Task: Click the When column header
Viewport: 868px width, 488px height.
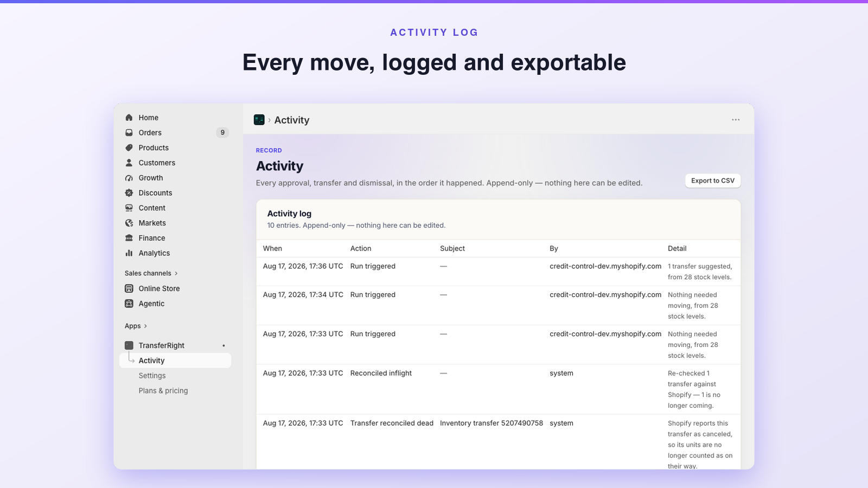Action: (x=272, y=248)
